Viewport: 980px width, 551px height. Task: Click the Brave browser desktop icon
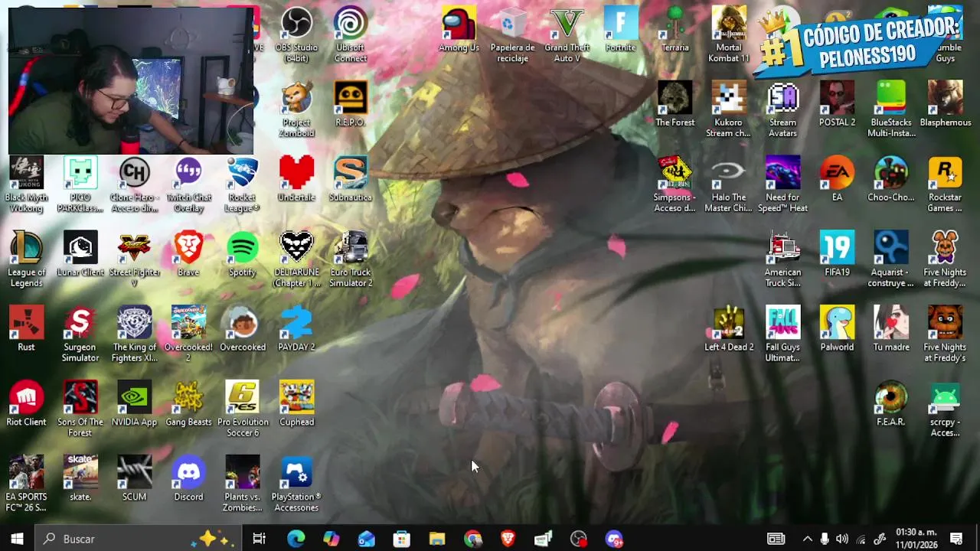pyautogui.click(x=188, y=255)
